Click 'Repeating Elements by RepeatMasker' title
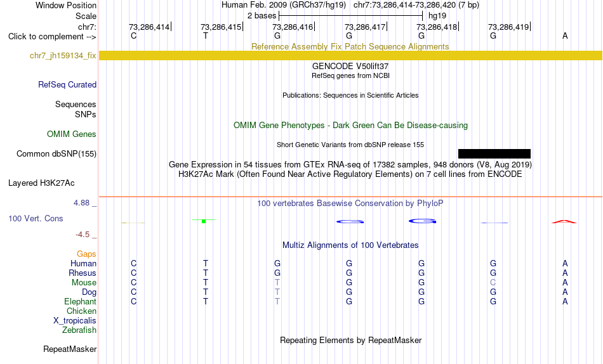Viewport: 603px width, 364px height. [x=350, y=340]
